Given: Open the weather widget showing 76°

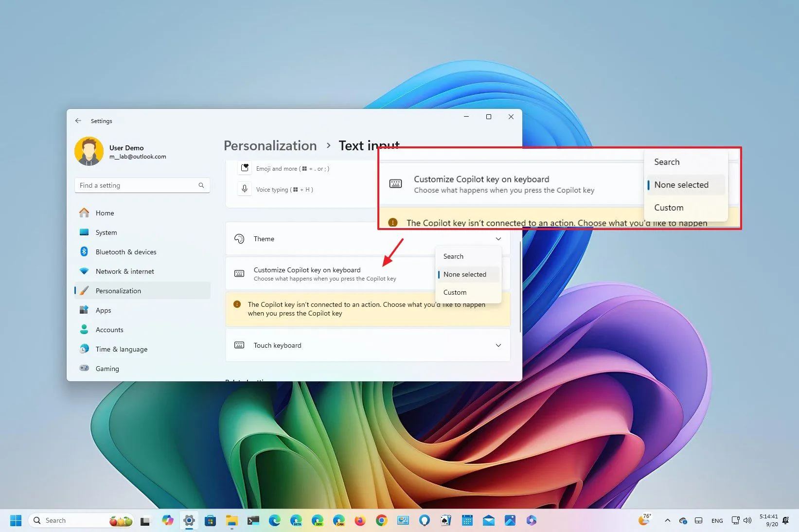Looking at the screenshot, I should click(x=645, y=520).
